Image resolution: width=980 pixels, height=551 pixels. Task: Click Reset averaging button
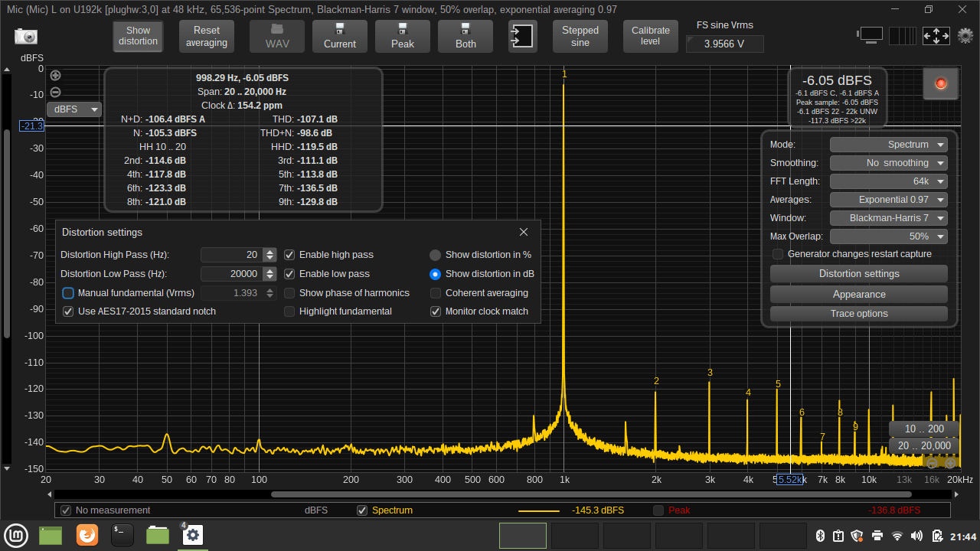click(207, 36)
